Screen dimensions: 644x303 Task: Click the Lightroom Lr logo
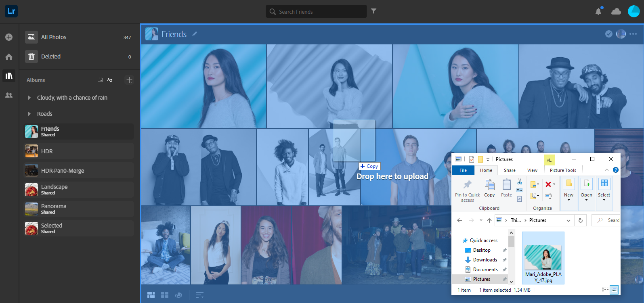click(11, 11)
